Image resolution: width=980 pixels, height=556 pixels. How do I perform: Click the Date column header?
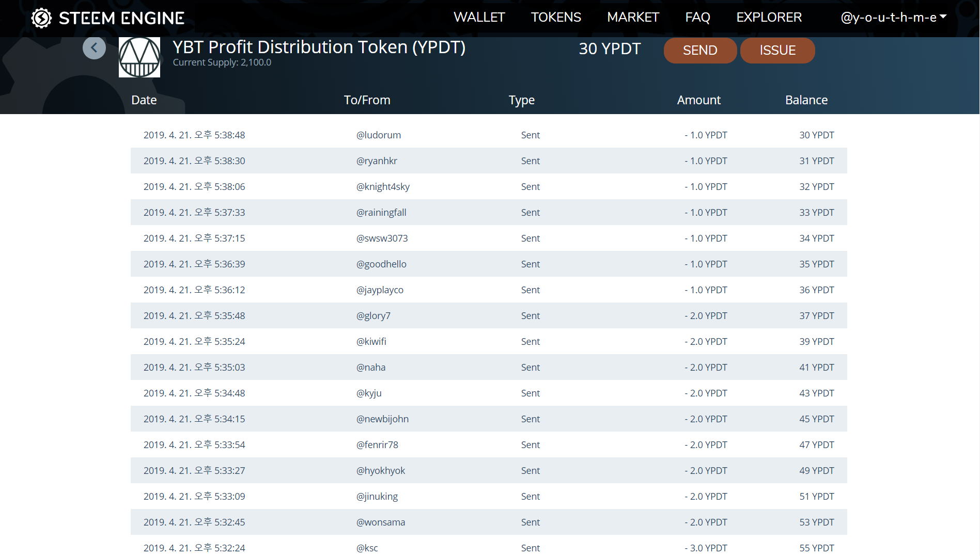[x=144, y=100]
